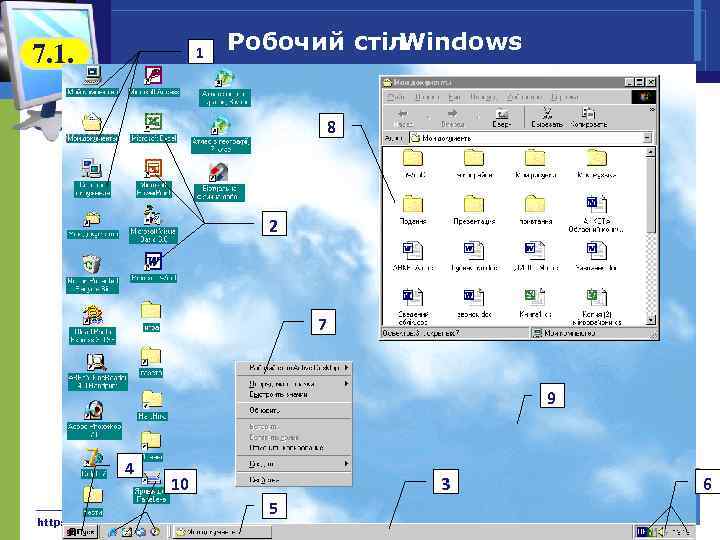Click the vertical scrollbar thumb in window
This screenshot has width=720, height=540.
click(x=650, y=195)
